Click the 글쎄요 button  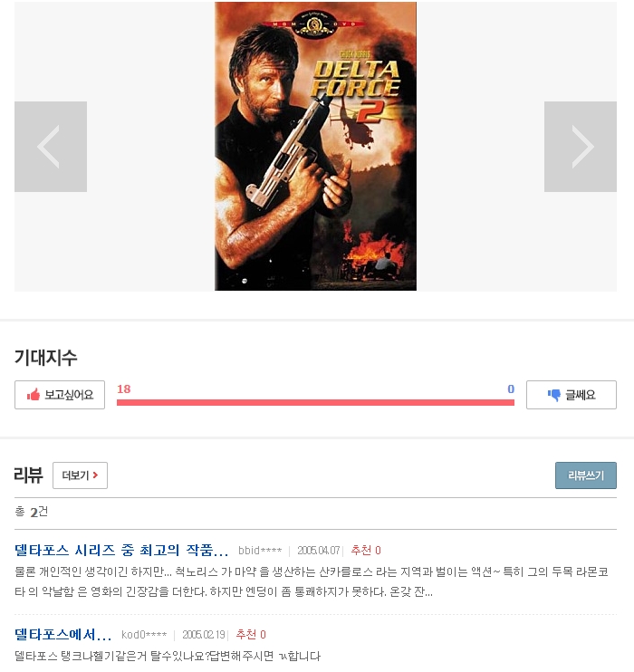572,395
